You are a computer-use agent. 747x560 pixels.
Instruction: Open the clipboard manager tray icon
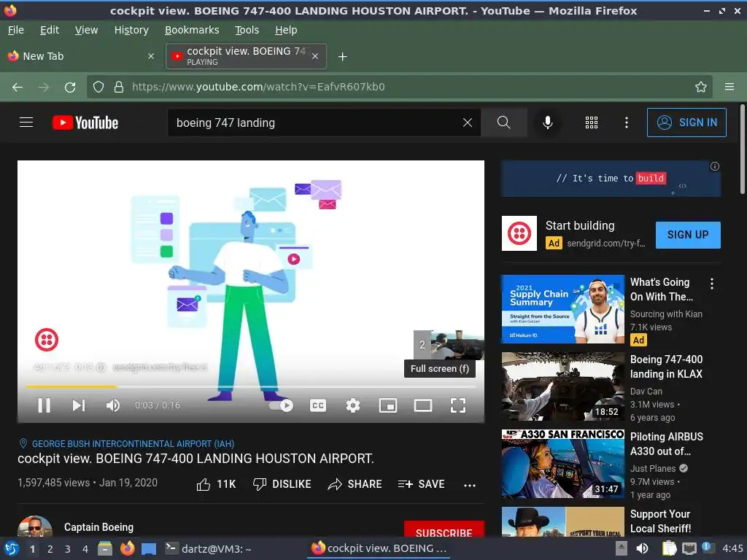coord(668,548)
